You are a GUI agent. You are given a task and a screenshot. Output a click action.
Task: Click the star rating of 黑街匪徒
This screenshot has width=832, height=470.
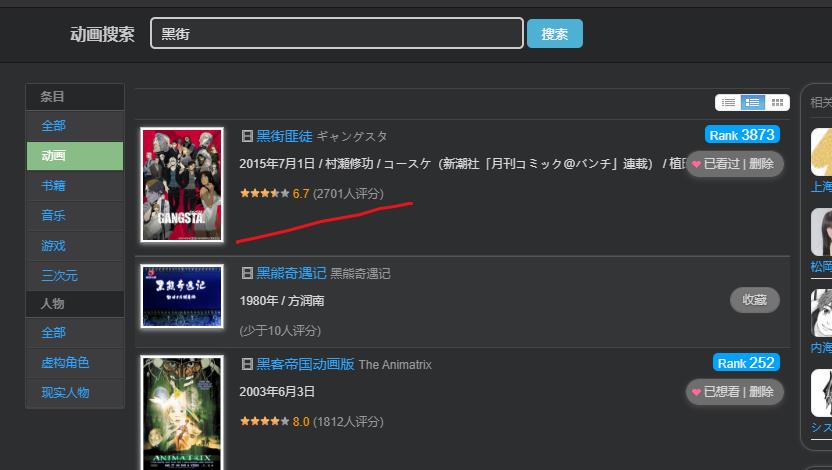pos(265,193)
